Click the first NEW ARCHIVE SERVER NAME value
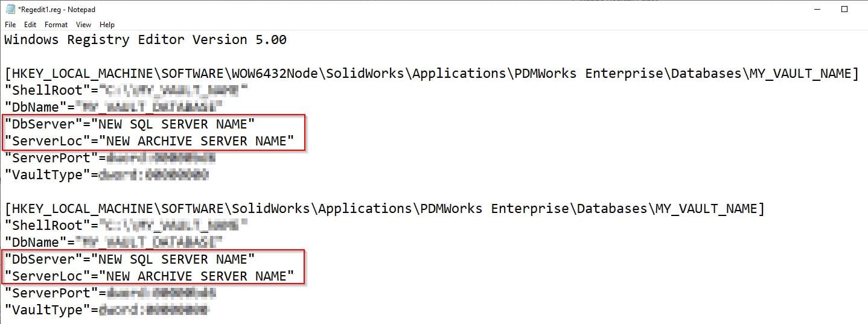868x324 pixels. click(196, 141)
